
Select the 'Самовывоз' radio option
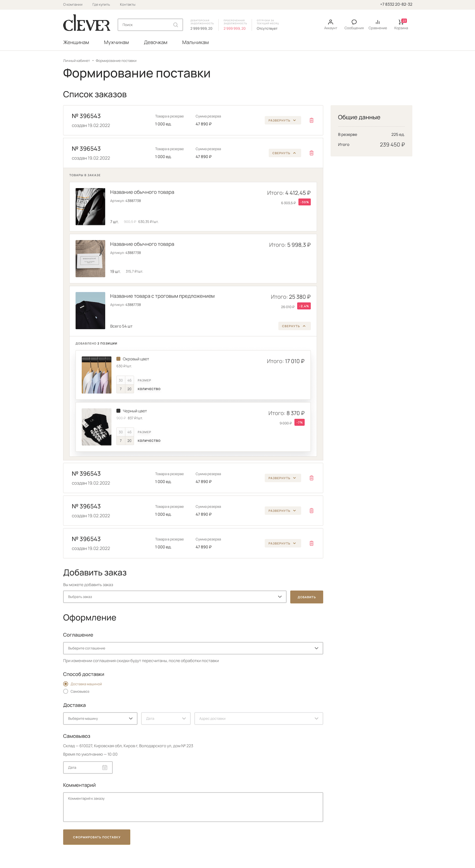pyautogui.click(x=66, y=691)
